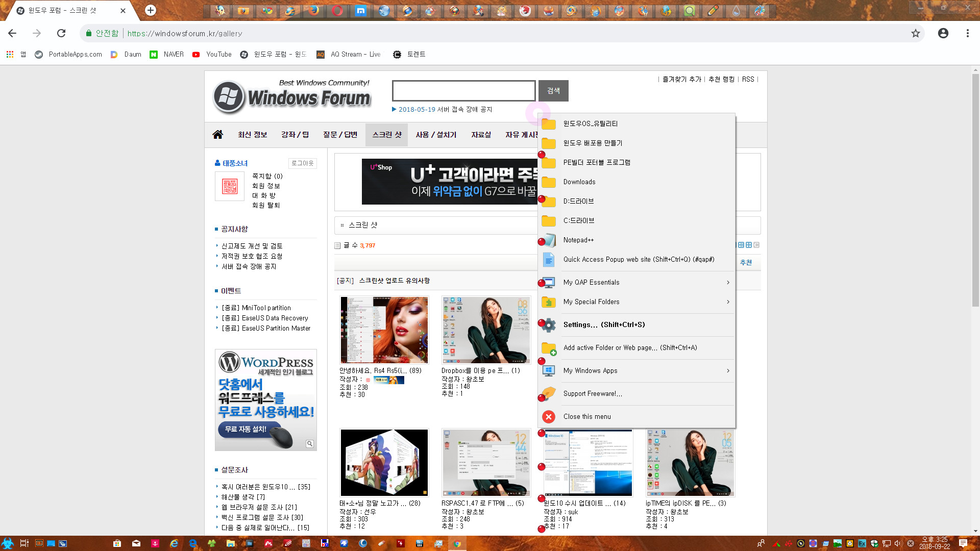
Task: Switch to the 강좌 / 팁 navigation tab
Action: click(295, 135)
